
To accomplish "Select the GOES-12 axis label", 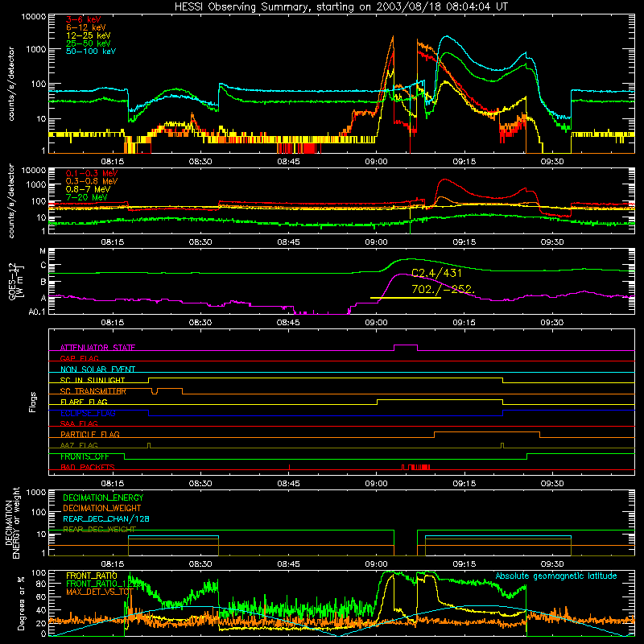I will [16, 281].
